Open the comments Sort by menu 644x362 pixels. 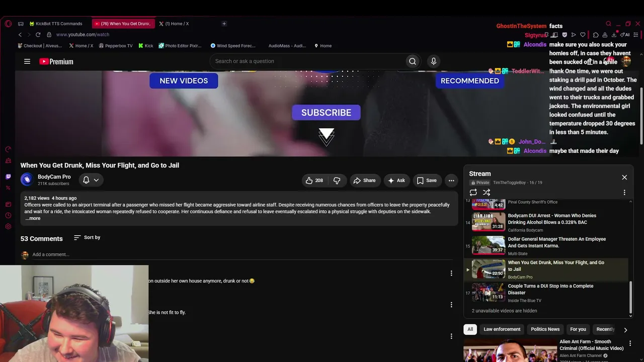pyautogui.click(x=87, y=237)
